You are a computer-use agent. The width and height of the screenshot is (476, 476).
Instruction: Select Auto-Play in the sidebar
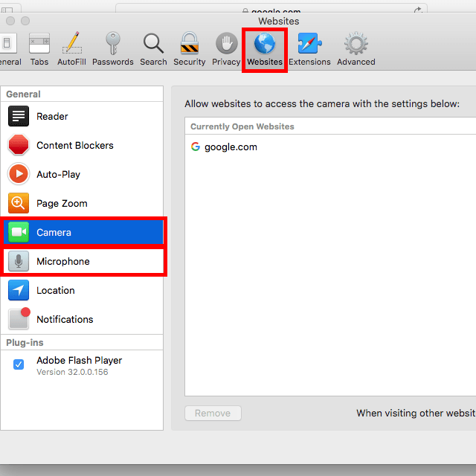click(x=82, y=174)
